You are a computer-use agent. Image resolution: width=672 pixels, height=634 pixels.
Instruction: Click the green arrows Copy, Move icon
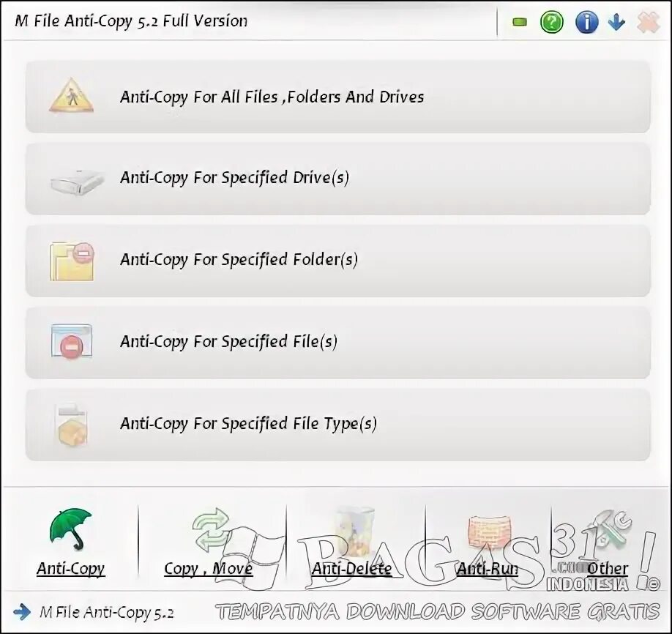click(211, 529)
